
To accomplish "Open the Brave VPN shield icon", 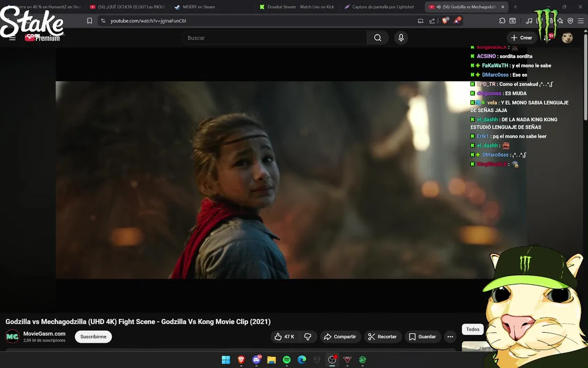I will tap(571, 21).
